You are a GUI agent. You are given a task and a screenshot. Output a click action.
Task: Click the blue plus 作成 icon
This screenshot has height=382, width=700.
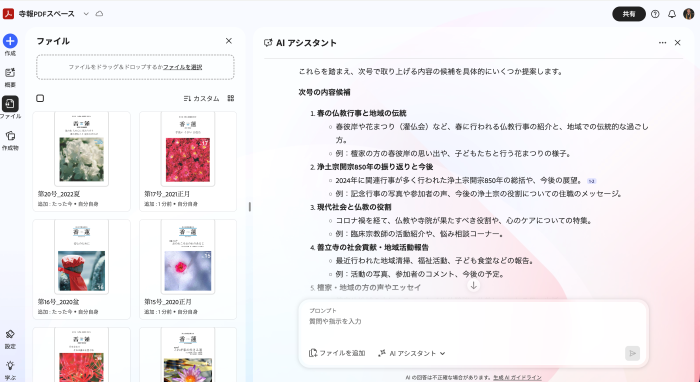coord(10,41)
